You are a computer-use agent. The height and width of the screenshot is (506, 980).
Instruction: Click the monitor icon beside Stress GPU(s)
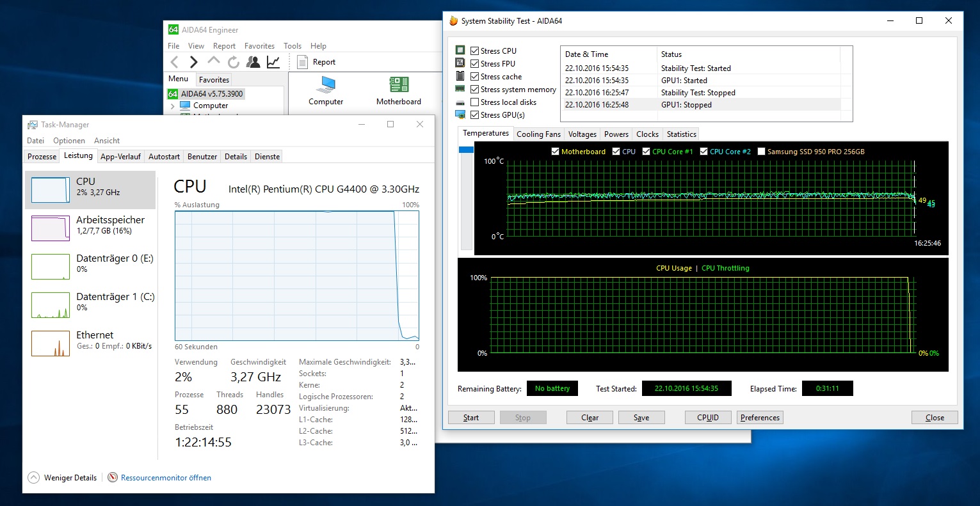coord(460,115)
